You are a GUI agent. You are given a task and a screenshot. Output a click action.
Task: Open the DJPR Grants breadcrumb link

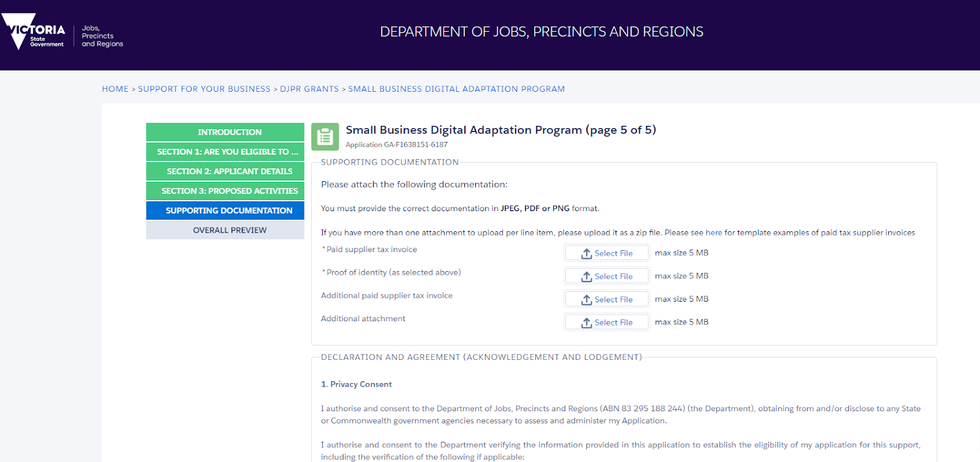309,89
